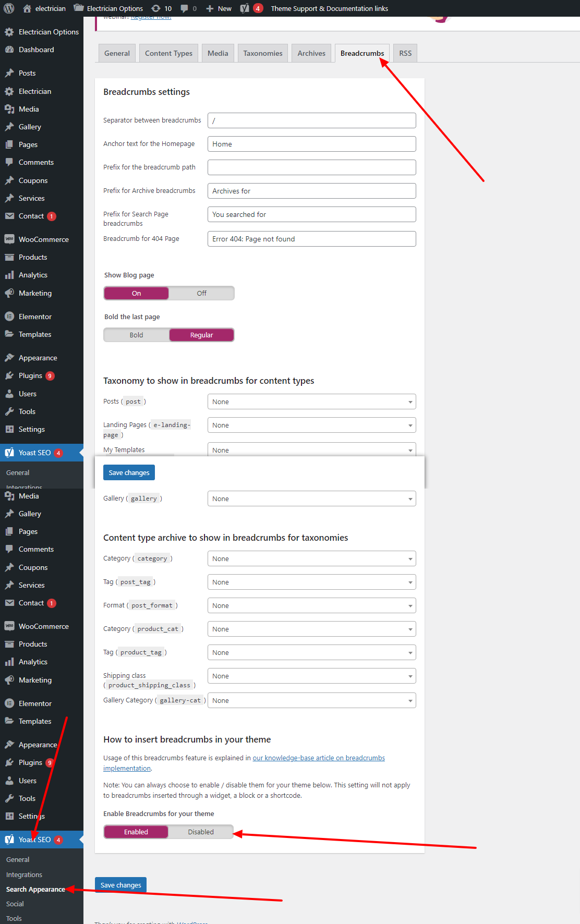Screen dimensions: 580x924
Task: Open the Social submenu item
Action: pos(15,904)
